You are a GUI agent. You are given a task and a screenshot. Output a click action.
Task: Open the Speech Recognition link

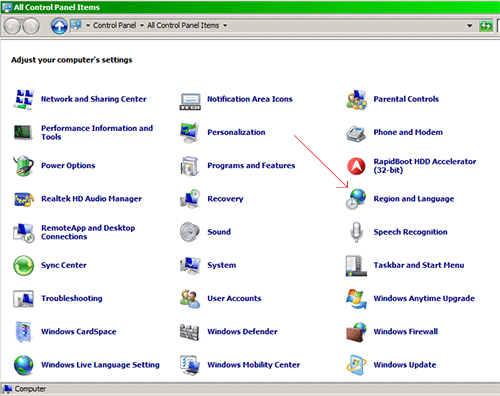410,232
